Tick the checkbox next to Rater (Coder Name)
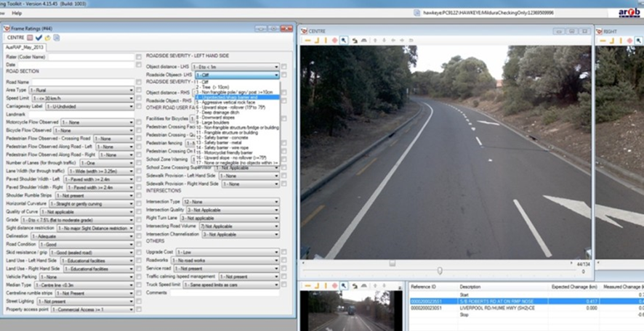 pos(139,57)
